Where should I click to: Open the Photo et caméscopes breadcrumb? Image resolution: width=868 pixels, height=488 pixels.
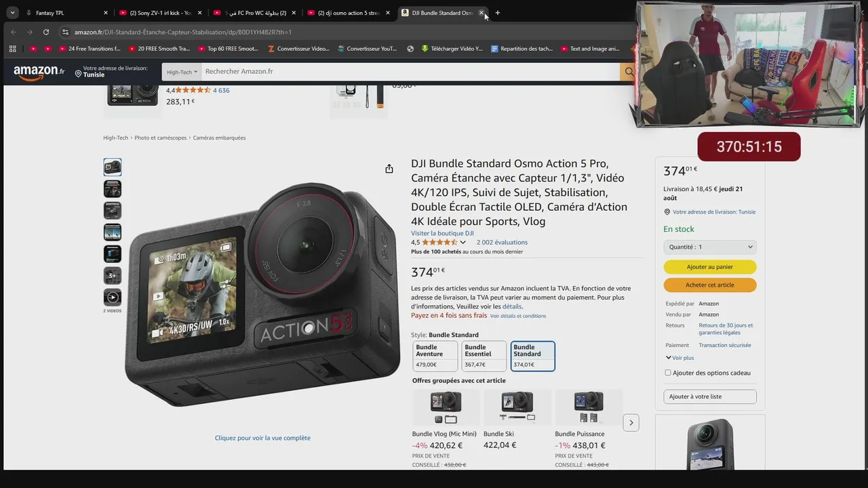pos(161,138)
